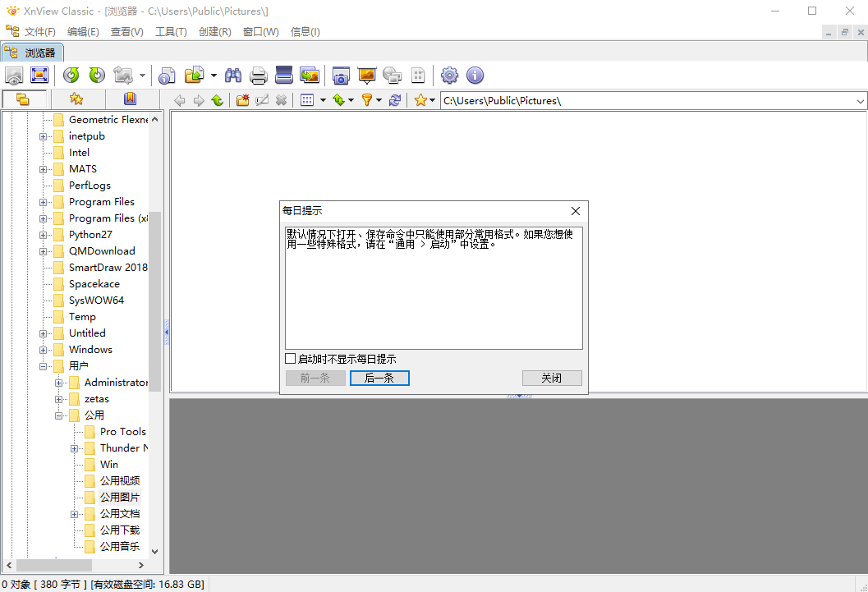
Task: Rotate image counter-clockwise with green arrow icon
Action: [x=71, y=76]
